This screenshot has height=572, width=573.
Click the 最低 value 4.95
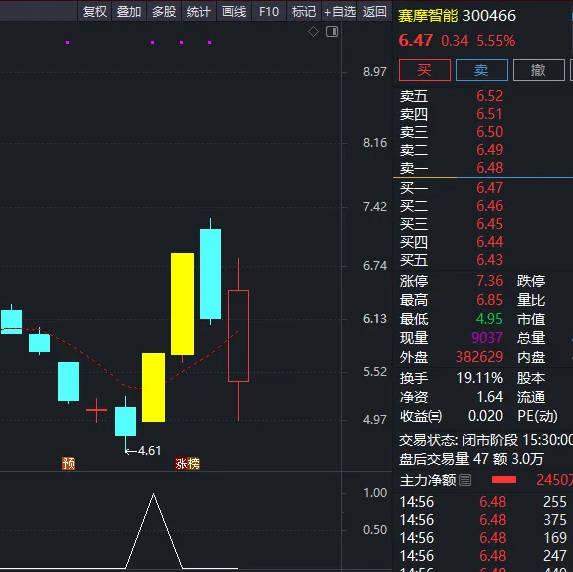(x=489, y=319)
